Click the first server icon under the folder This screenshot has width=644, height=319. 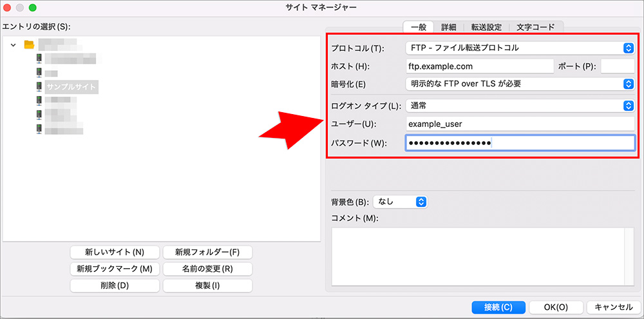39,59
